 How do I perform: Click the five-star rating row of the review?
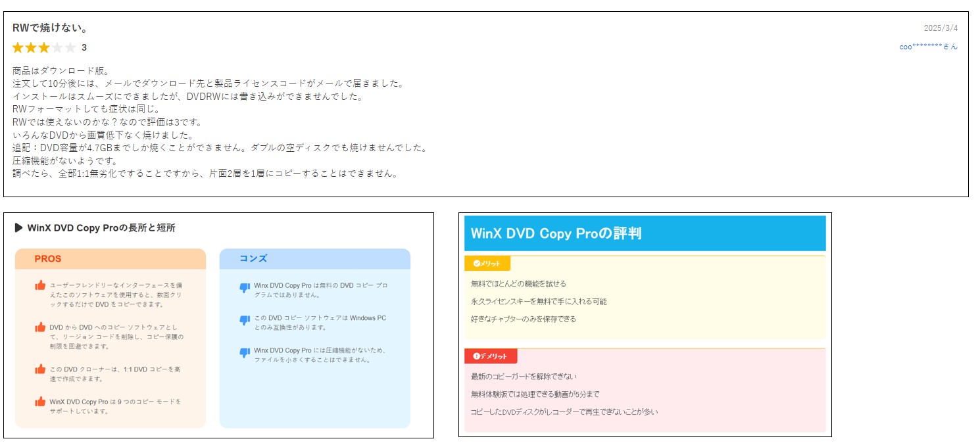(x=44, y=47)
